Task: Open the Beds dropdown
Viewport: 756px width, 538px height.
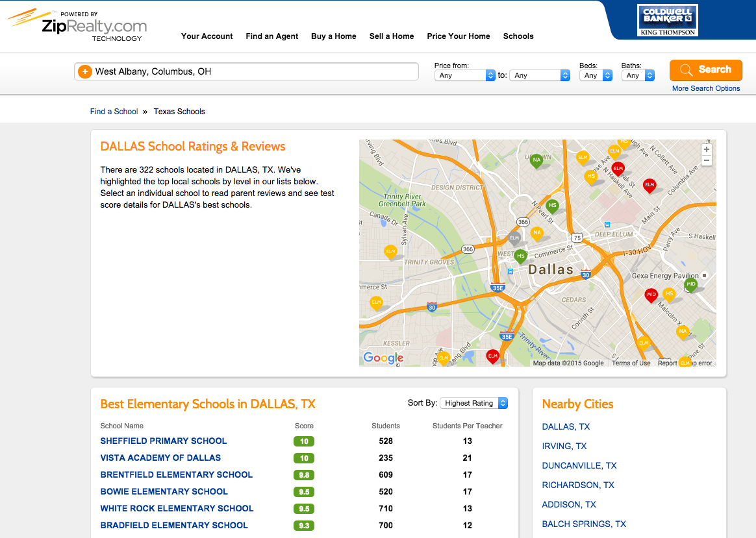Action: click(596, 76)
